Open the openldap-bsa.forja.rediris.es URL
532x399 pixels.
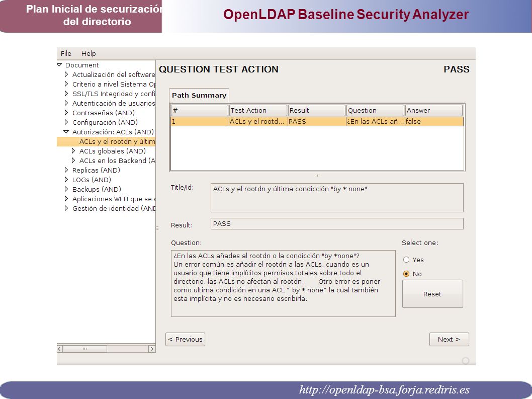click(x=384, y=389)
